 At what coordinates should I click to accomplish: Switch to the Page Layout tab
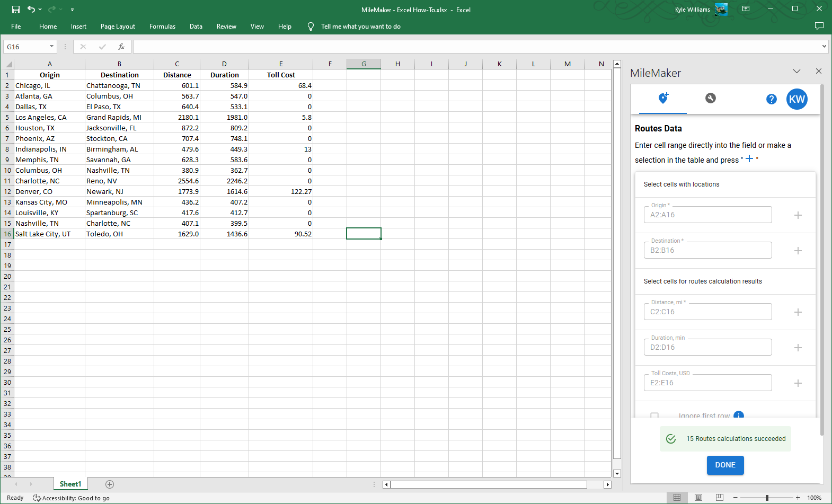pyautogui.click(x=118, y=26)
